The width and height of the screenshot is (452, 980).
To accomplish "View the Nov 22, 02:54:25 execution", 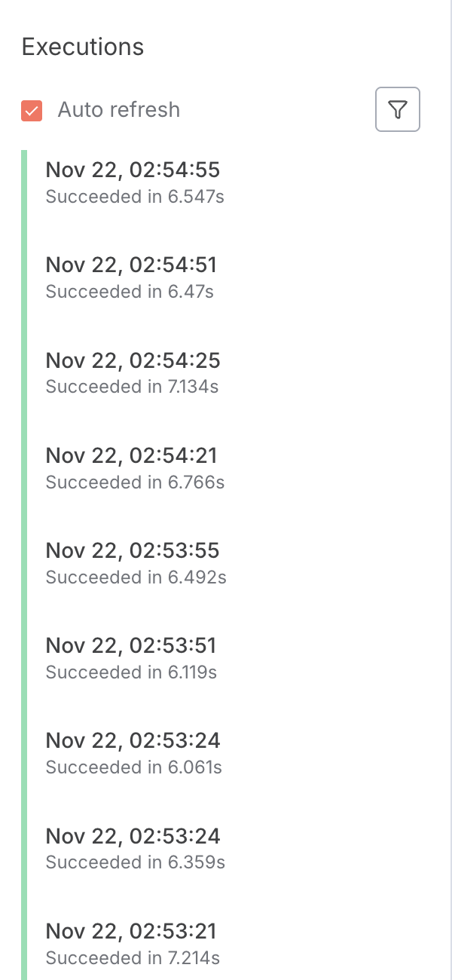I will [x=133, y=360].
